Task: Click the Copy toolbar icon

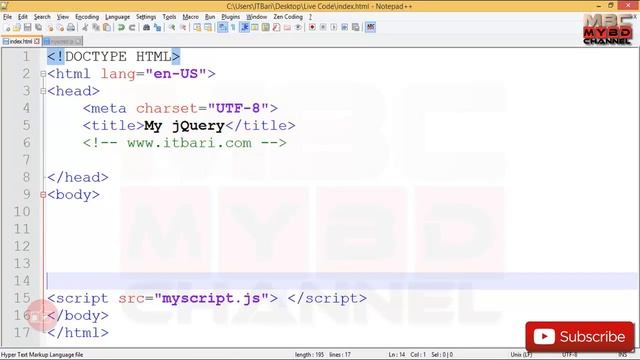Action: coord(96,27)
